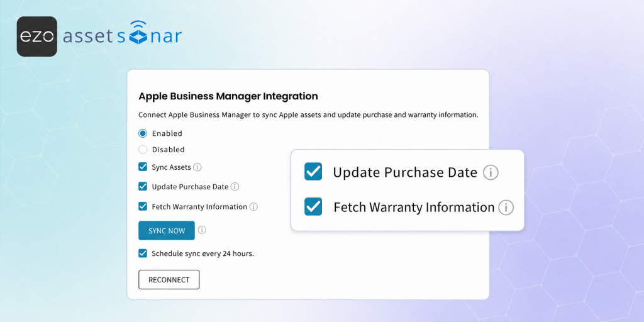Open info icon next to Sync Assets
The image size is (644, 322).
[x=197, y=167]
